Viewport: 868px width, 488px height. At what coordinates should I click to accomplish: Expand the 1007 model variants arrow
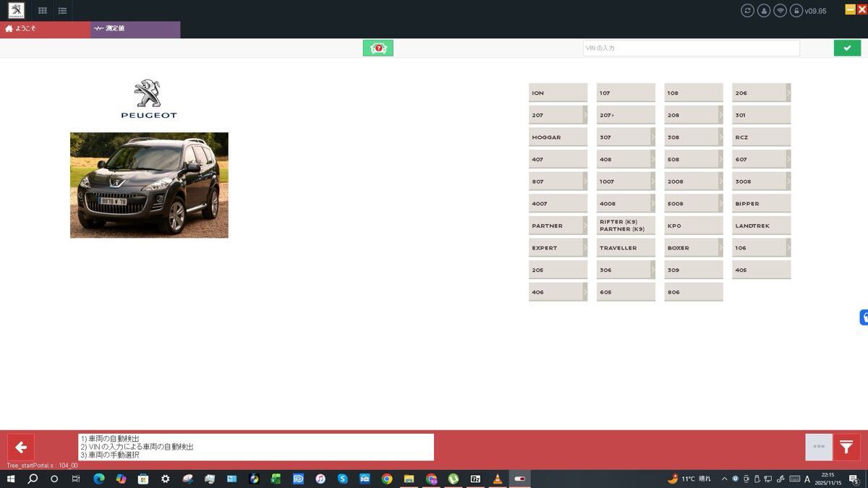pos(652,181)
